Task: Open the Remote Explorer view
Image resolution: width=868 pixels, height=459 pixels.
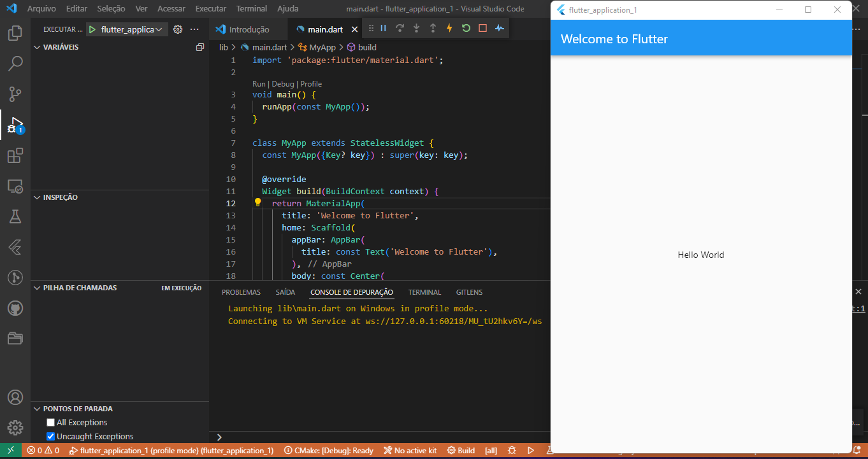Action: [x=15, y=187]
